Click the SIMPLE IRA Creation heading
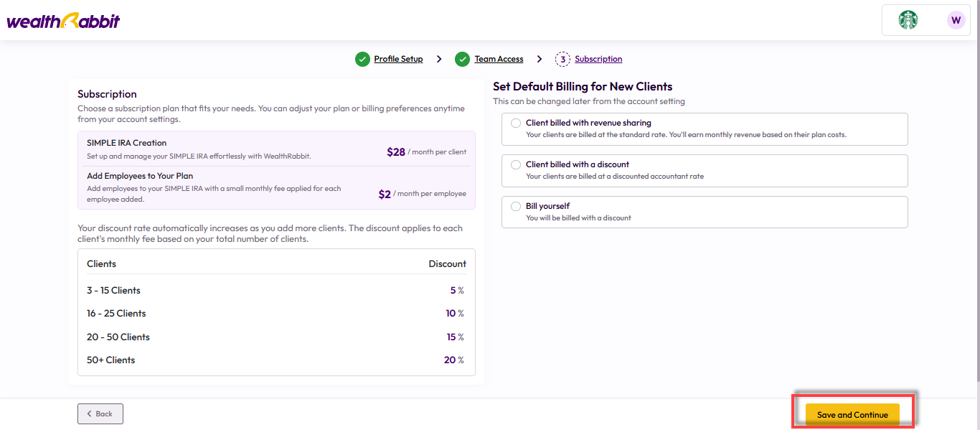980x430 pixels. coord(126,143)
